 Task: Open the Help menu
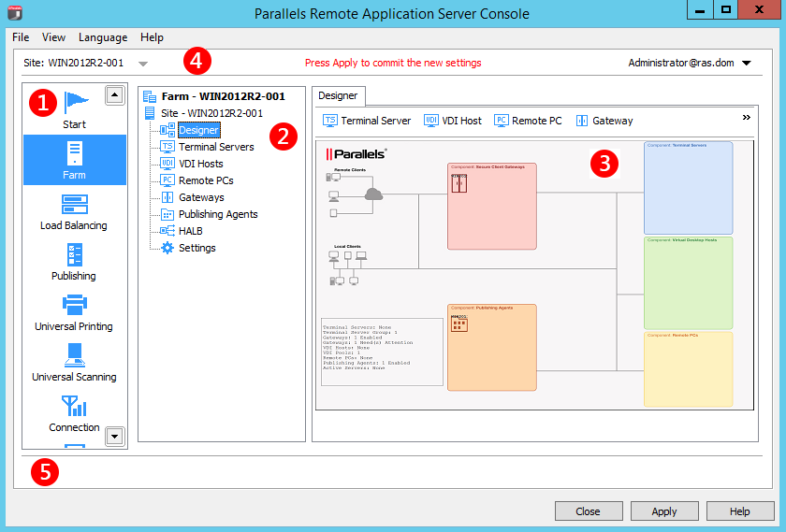coord(152,37)
